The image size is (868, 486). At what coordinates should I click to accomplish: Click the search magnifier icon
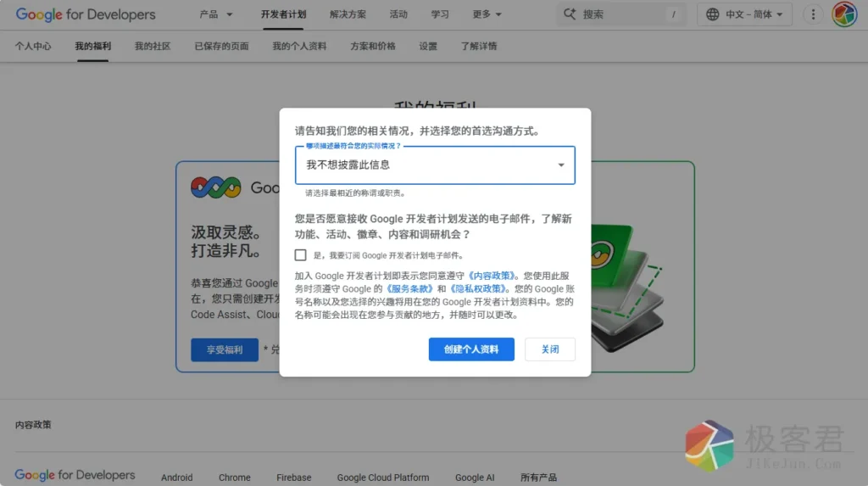point(570,14)
